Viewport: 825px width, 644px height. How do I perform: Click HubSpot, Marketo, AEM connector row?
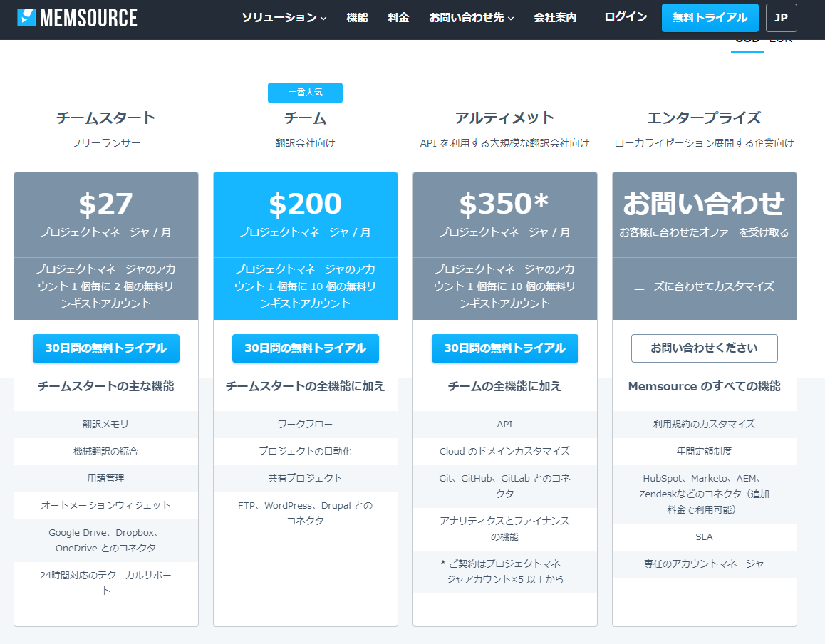(x=704, y=494)
